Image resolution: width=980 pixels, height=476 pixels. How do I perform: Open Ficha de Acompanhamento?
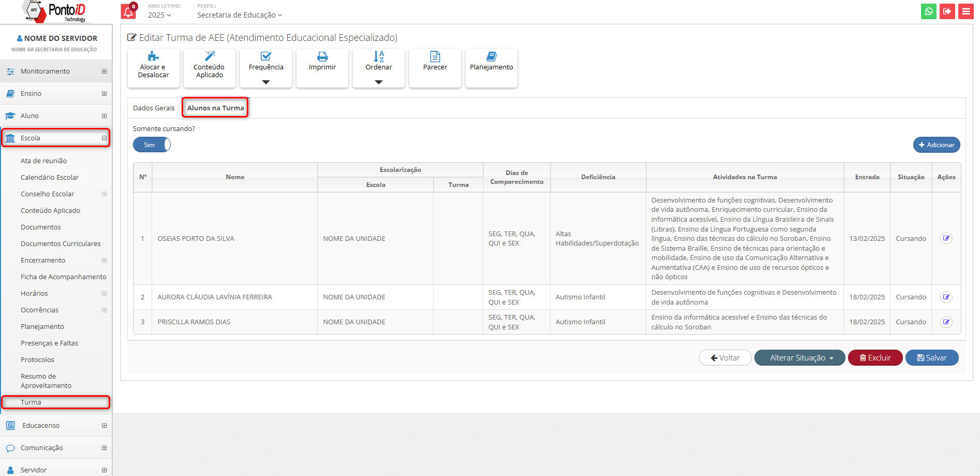pos(64,277)
